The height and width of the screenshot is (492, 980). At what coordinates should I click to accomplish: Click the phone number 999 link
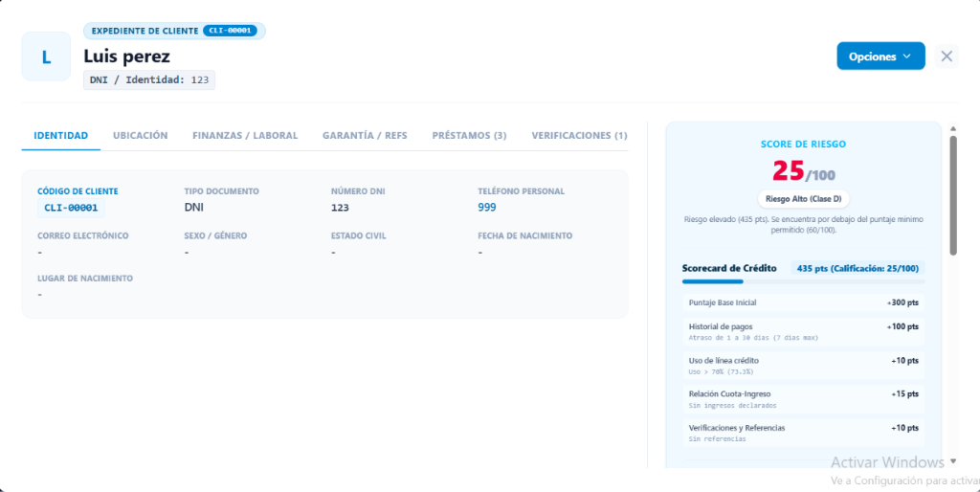click(487, 208)
